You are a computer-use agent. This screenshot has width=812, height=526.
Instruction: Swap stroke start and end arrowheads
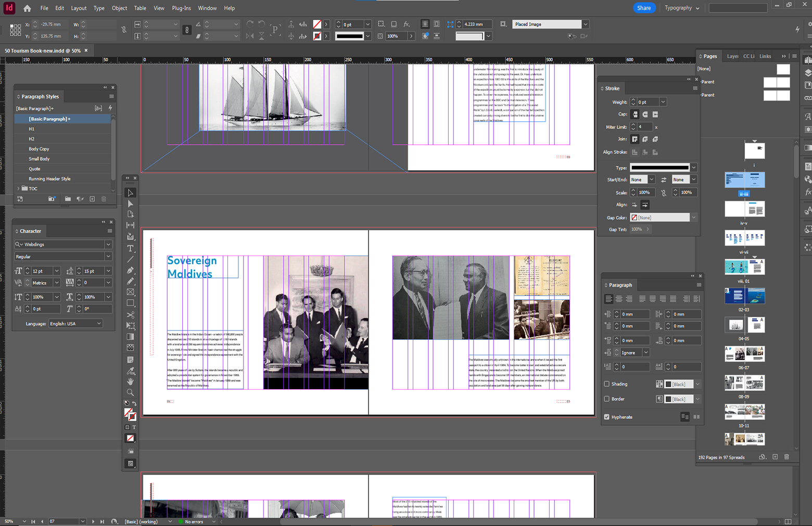point(664,179)
